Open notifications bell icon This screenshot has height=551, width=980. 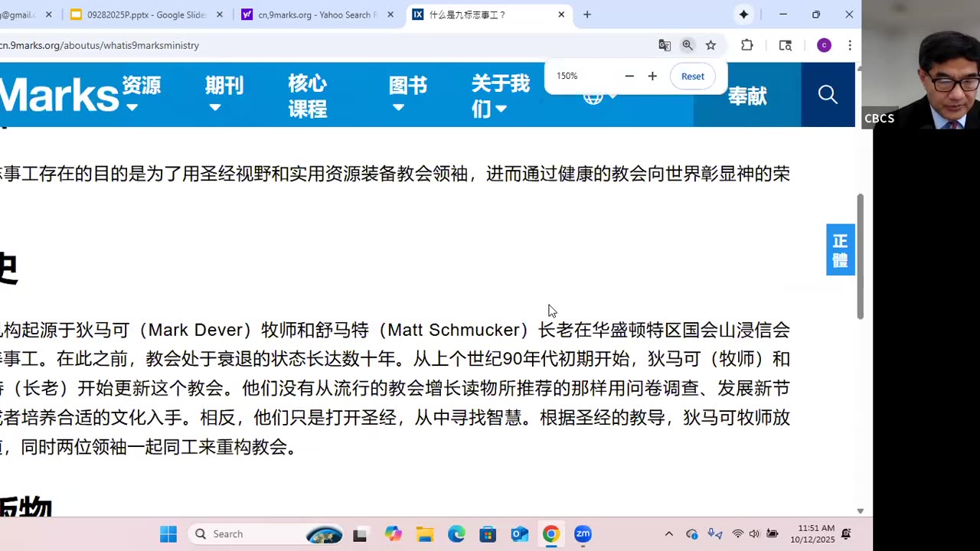pos(846,534)
